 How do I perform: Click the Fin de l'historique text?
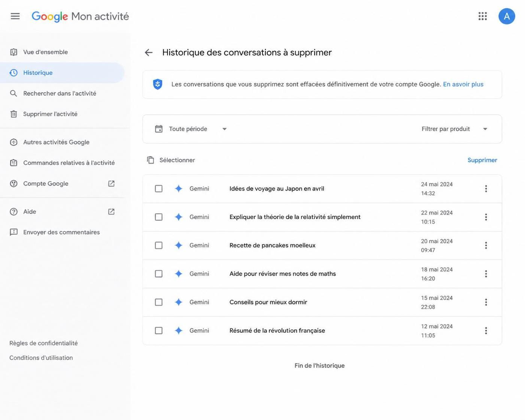coord(319,366)
